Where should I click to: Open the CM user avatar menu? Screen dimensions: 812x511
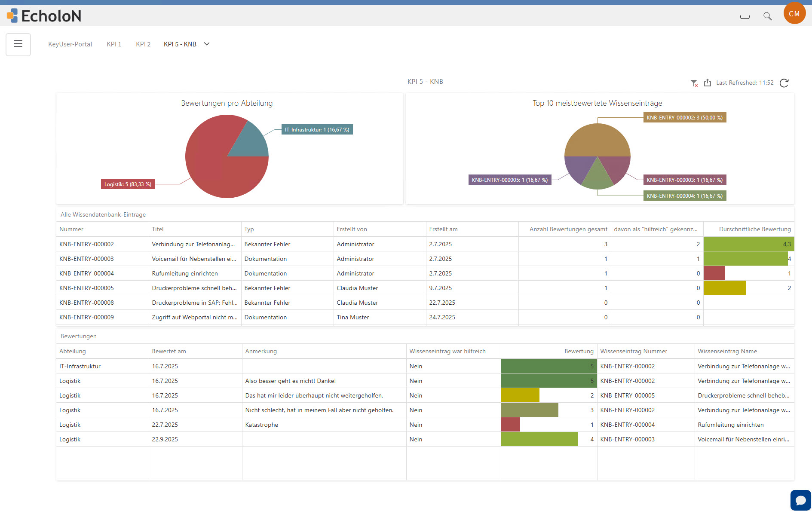click(x=794, y=13)
